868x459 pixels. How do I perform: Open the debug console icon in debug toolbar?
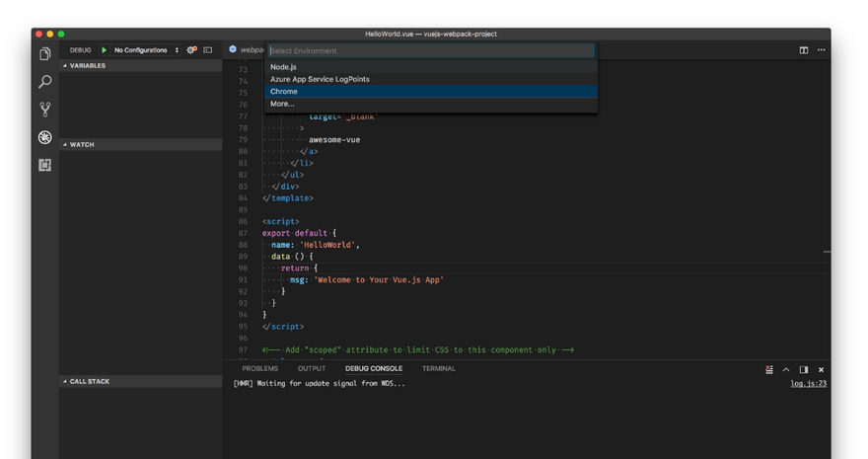pos(207,50)
